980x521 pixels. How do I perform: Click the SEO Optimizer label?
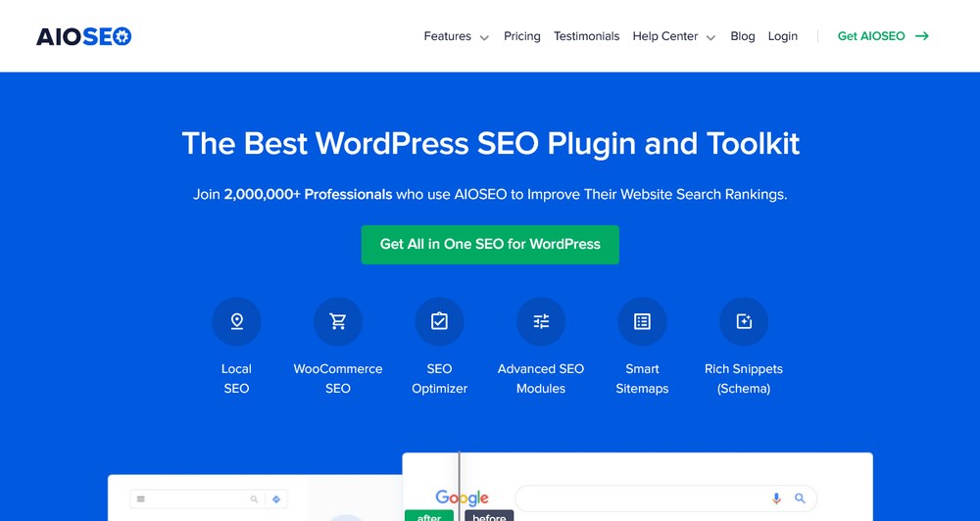coord(439,379)
